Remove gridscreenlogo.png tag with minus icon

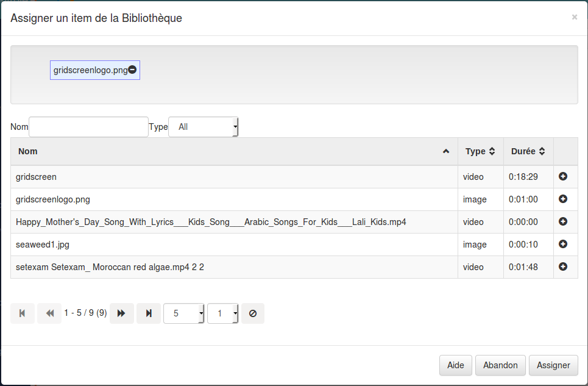132,70
